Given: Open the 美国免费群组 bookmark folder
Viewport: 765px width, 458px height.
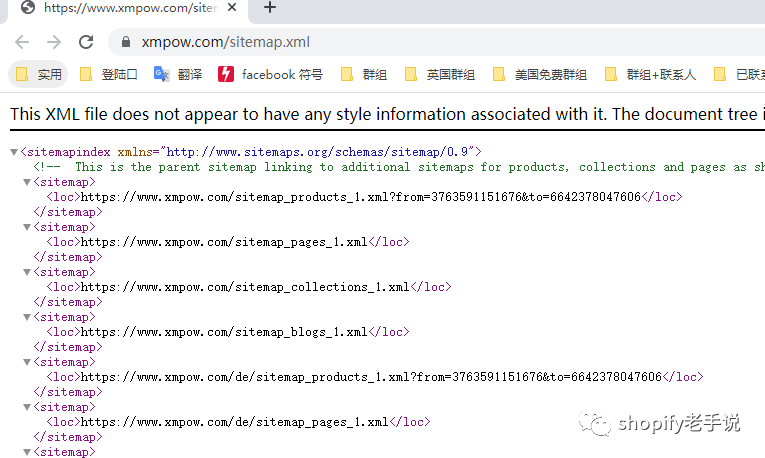Looking at the screenshot, I should pos(540,75).
